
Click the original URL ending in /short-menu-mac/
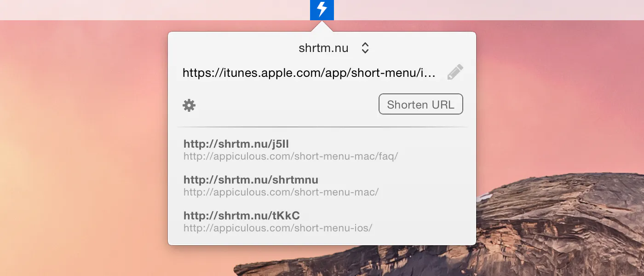pos(281,192)
